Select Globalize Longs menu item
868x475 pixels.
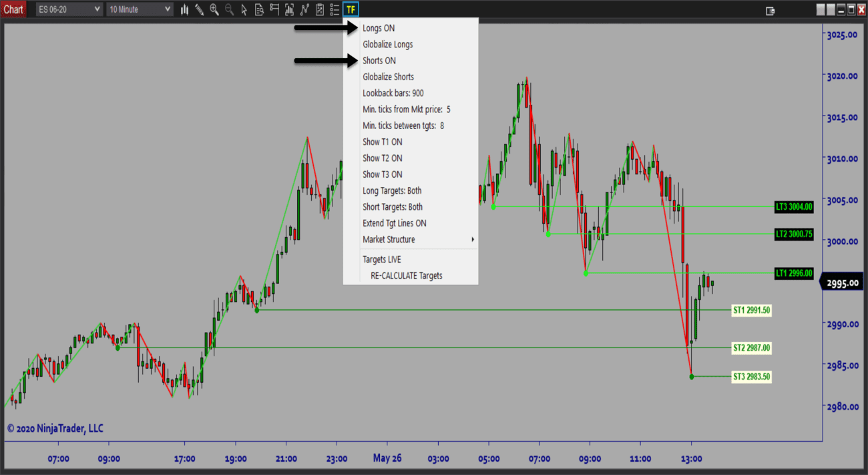point(387,44)
